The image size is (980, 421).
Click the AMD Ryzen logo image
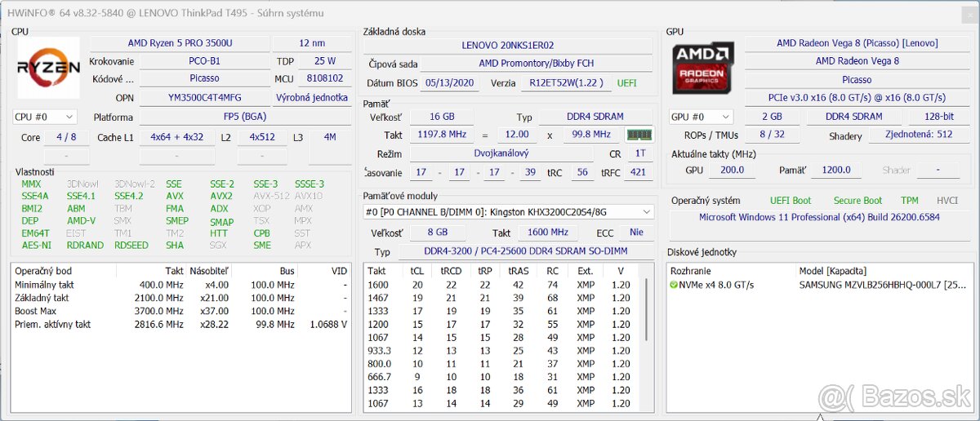tap(48, 69)
